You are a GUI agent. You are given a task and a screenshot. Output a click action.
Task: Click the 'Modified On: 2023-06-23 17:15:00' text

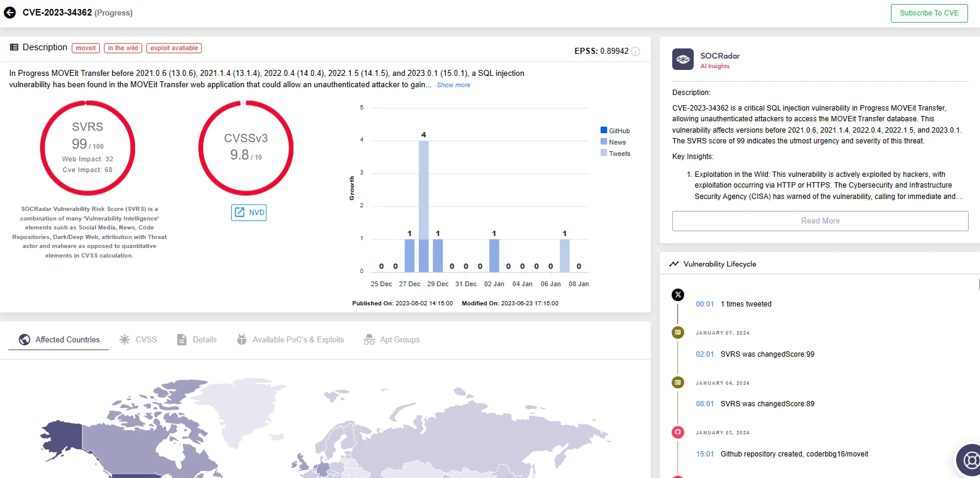[510, 304]
